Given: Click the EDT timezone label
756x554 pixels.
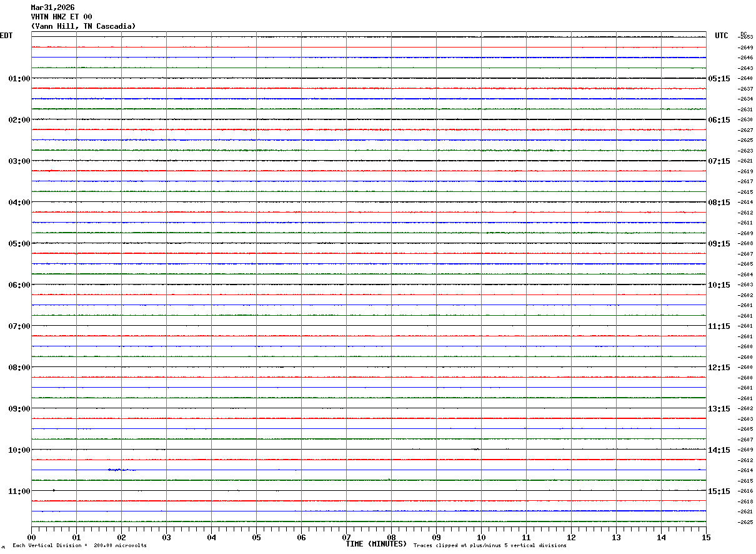Looking at the screenshot, I should 6,36.
